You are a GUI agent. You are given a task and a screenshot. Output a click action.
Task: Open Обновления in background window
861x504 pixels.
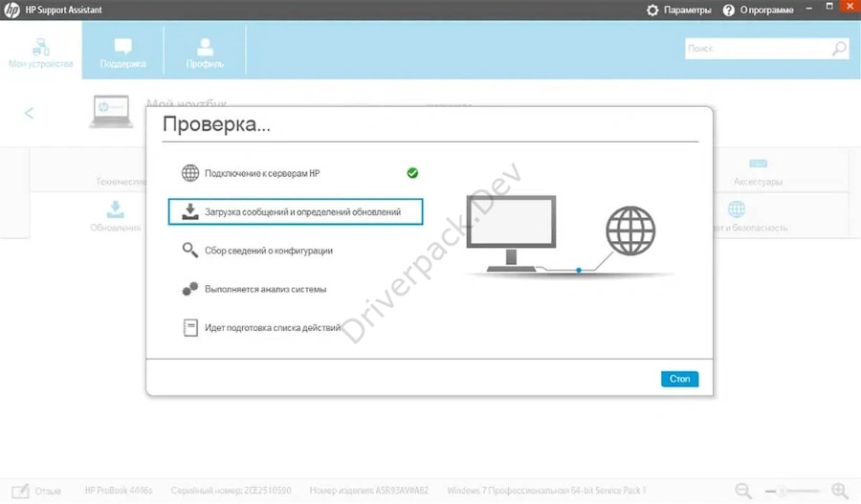116,216
